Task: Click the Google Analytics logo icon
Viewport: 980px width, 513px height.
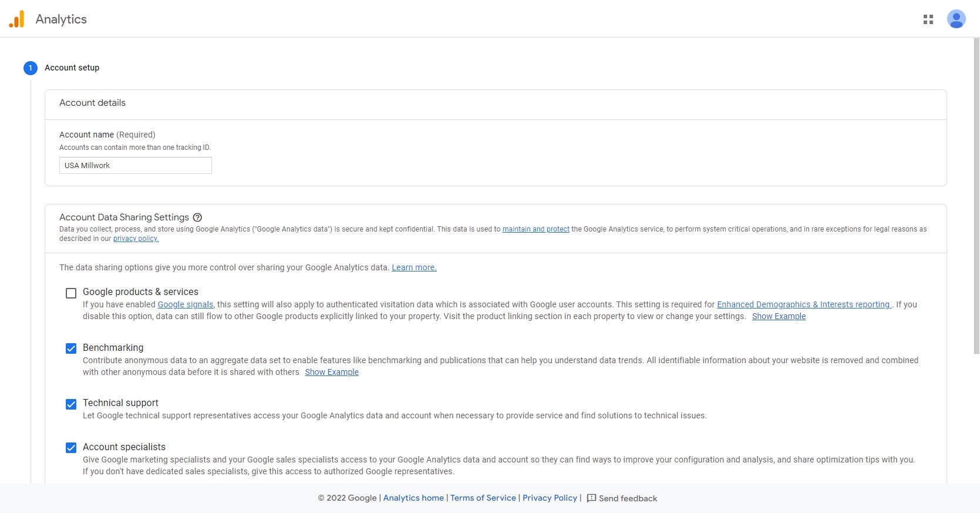Action: (17, 19)
